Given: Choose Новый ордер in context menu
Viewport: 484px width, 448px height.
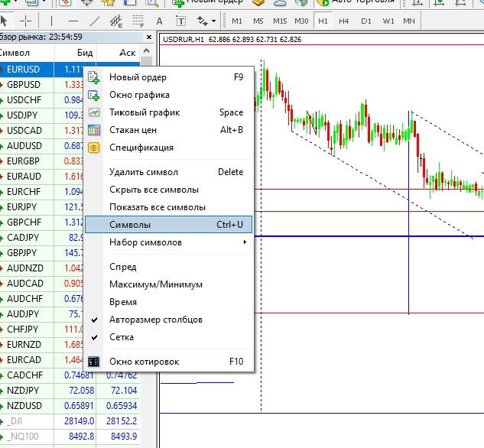Looking at the screenshot, I should [168, 77].
